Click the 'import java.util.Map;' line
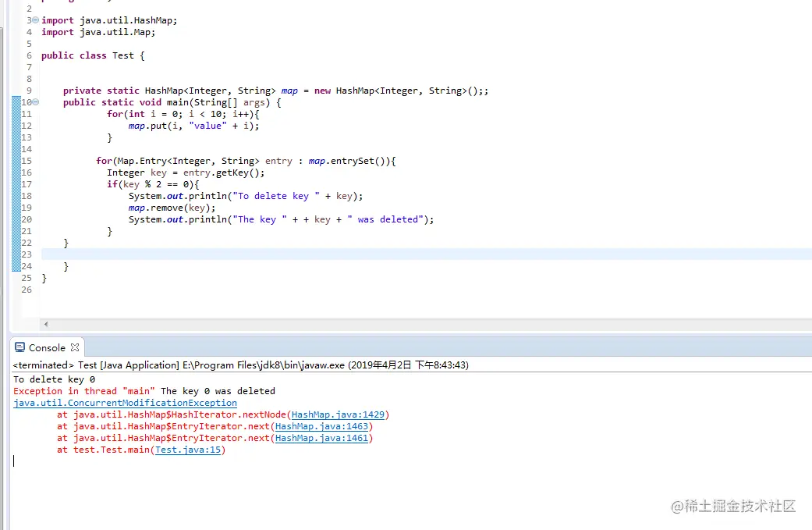This screenshot has height=530, width=812. pos(98,32)
